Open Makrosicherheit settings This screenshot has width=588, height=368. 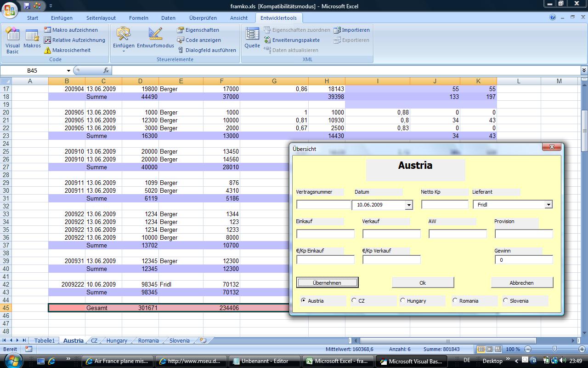[67, 50]
